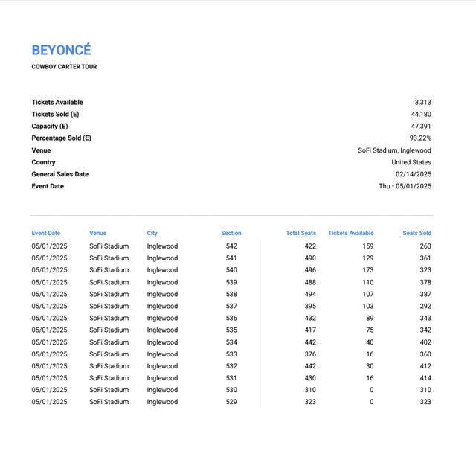476x451 pixels.
Task: Click the Event Date column header
Action: click(46, 233)
